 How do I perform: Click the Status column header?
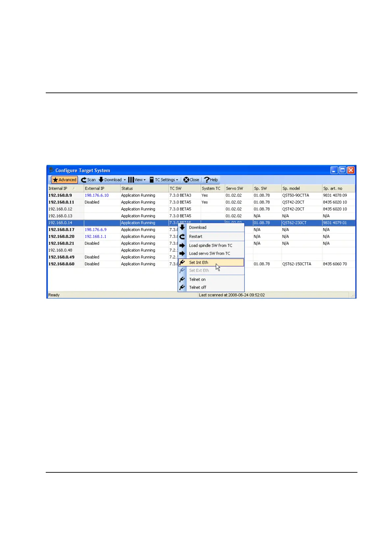pyautogui.click(x=144, y=189)
